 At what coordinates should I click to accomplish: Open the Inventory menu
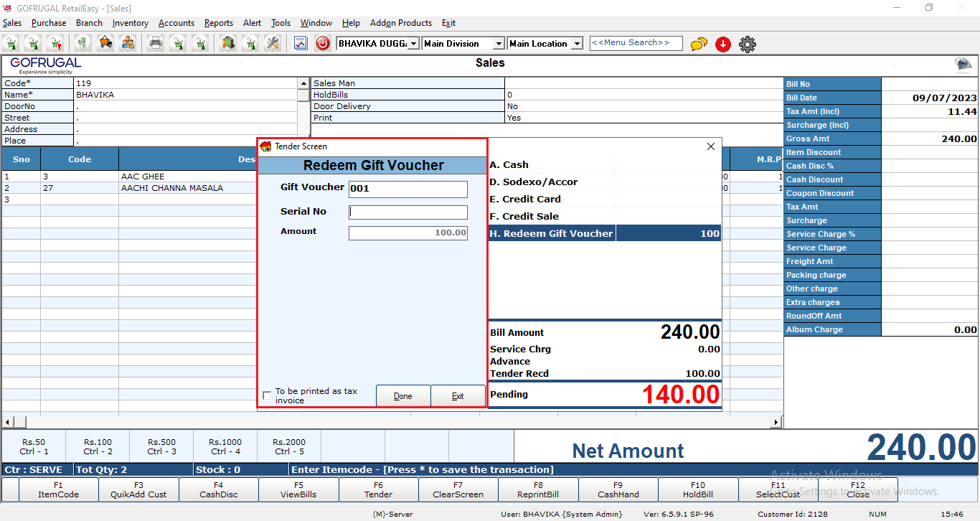click(130, 23)
